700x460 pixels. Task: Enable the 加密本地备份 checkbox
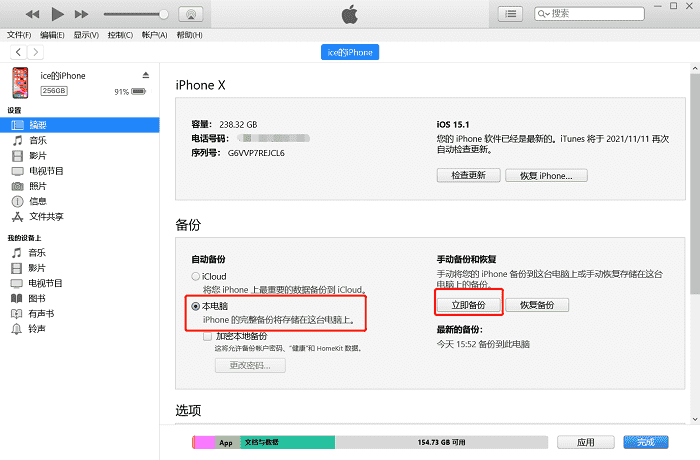[207, 336]
